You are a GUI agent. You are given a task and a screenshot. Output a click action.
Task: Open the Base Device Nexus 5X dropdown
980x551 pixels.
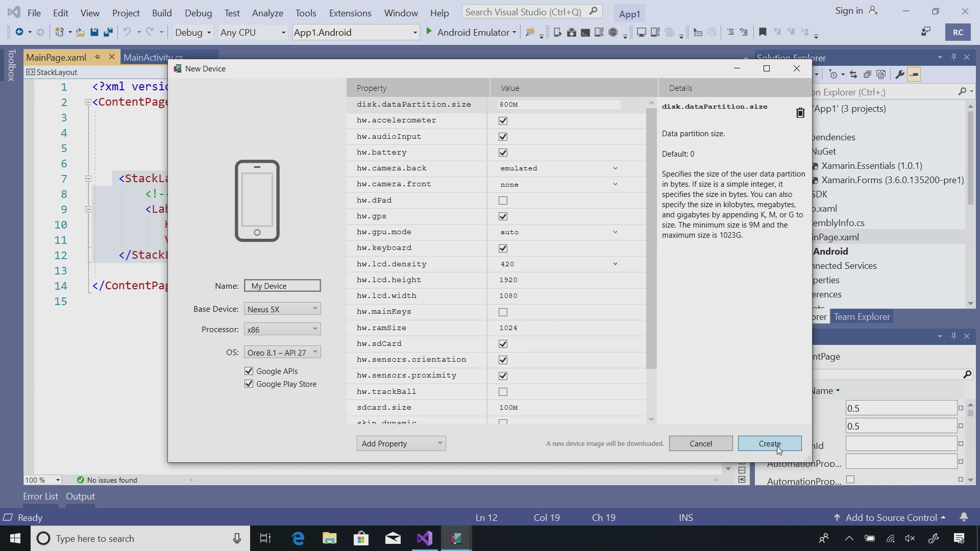tap(282, 309)
